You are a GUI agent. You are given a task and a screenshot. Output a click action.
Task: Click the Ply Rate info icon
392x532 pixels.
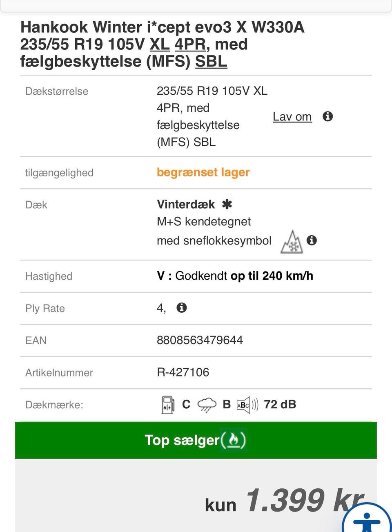point(182,307)
